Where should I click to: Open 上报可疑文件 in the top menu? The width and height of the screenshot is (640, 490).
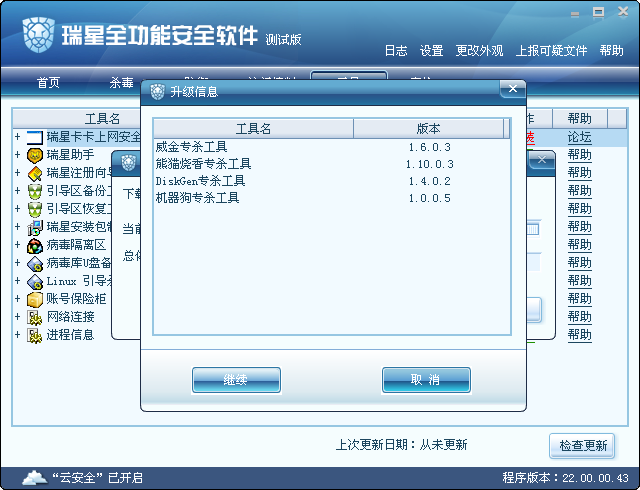[551, 51]
